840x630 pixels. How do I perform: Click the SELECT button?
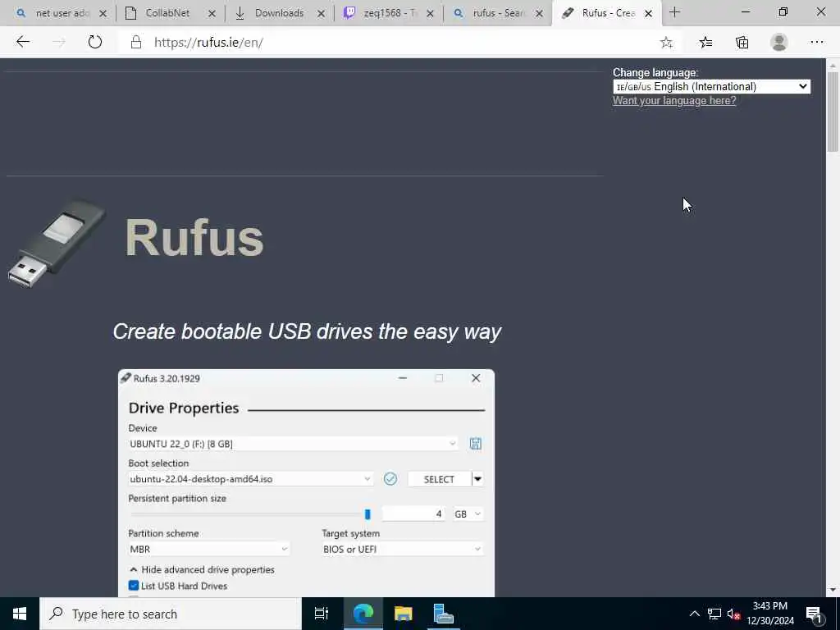pos(439,479)
